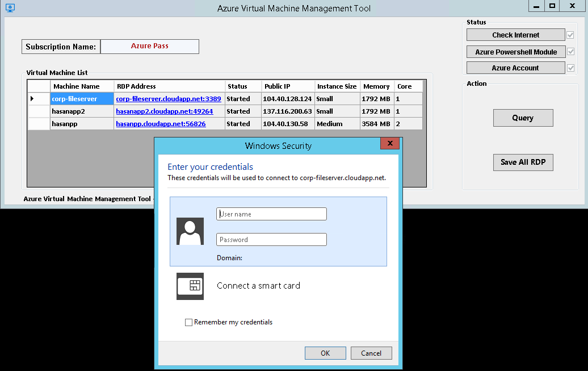Toggle the Check Internet status checkbox

(x=570, y=35)
